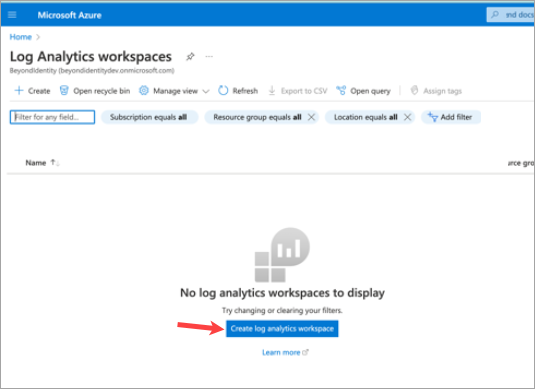Sort by the Name column header
This screenshot has width=535, height=389.
pyautogui.click(x=36, y=163)
